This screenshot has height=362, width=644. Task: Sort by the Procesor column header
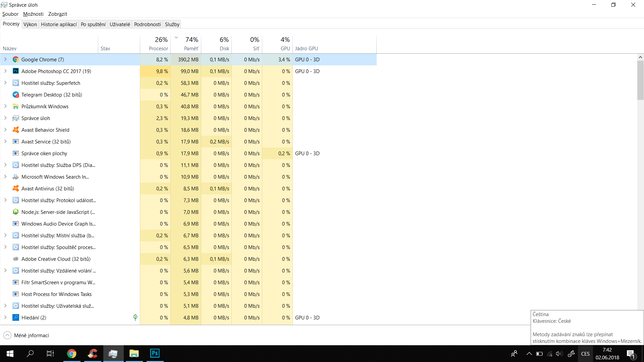(158, 48)
